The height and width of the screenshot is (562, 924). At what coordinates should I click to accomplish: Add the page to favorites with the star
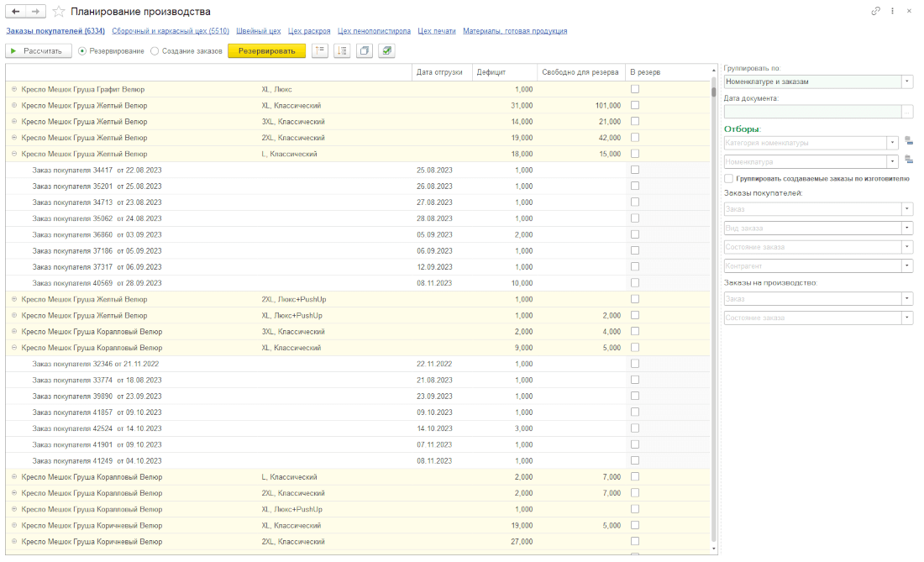coord(58,12)
